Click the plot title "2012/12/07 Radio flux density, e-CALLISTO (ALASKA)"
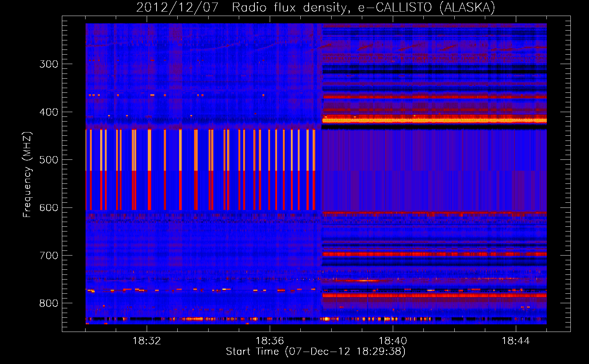Screen dimensions: 589x364 (316, 7)
